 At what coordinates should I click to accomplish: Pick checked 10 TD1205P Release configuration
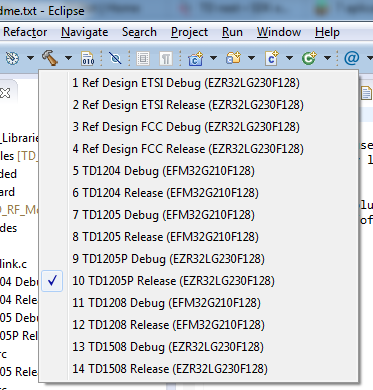click(199, 281)
